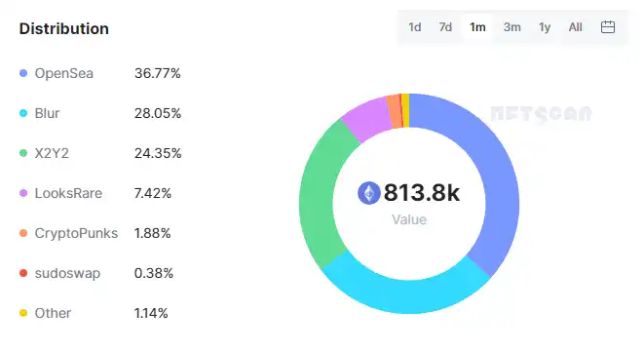Switch to the 1m time range

coord(477,27)
